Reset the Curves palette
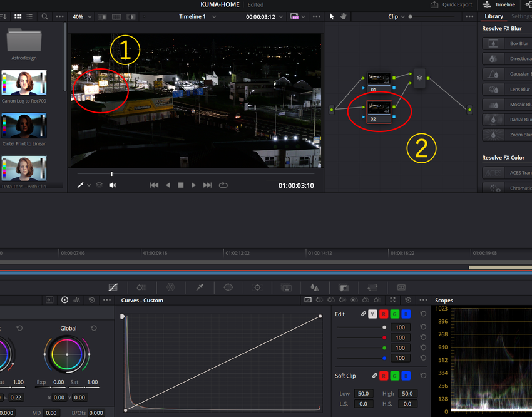Image resolution: width=532 pixels, height=417 pixels. click(x=408, y=300)
